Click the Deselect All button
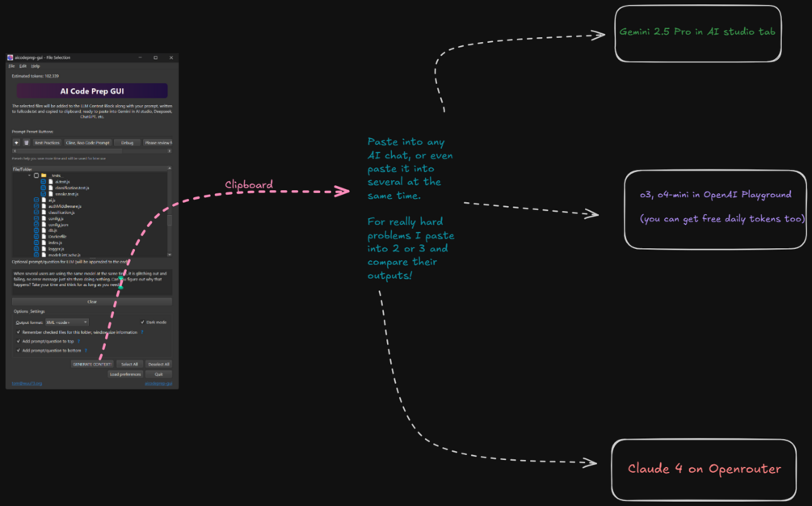812x506 pixels. 158,364
